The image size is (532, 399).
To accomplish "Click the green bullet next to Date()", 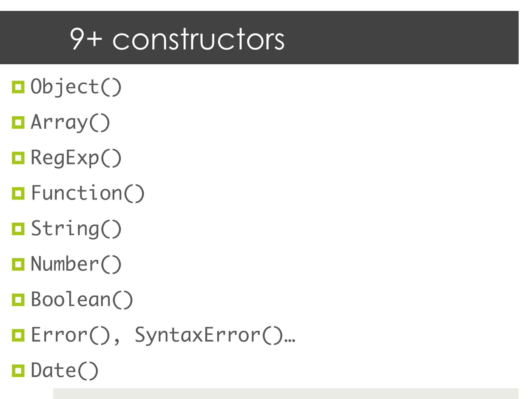I will tap(18, 371).
